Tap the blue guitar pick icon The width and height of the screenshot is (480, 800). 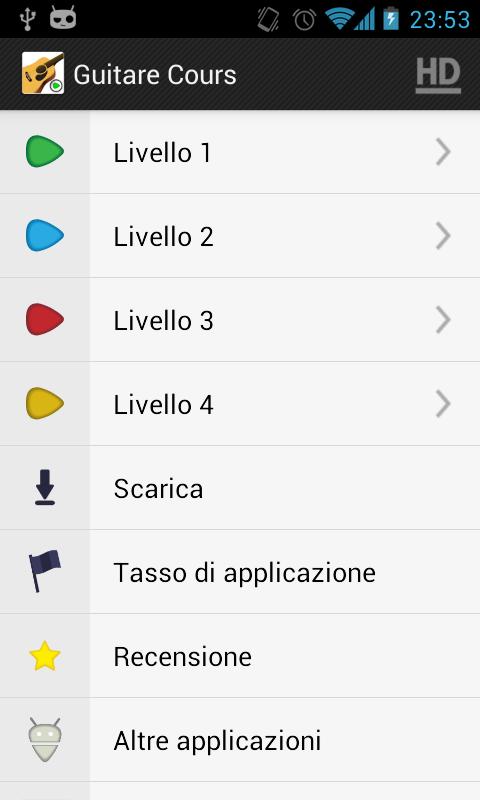[x=45, y=236]
